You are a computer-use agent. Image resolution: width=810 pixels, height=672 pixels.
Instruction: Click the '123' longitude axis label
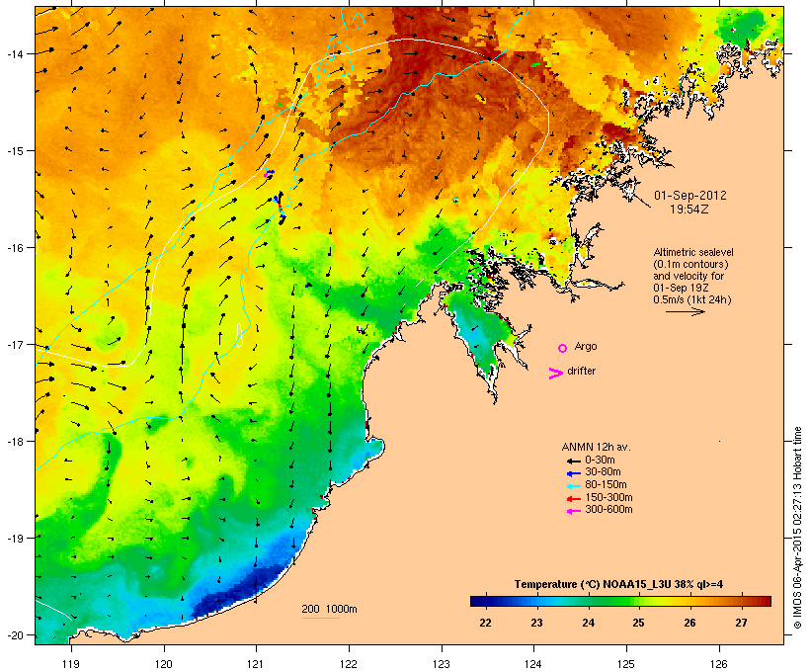pyautogui.click(x=442, y=664)
